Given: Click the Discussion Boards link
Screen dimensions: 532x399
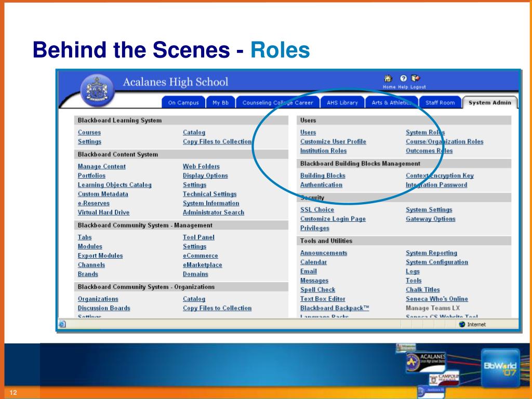Looking at the screenshot, I should pos(104,308).
